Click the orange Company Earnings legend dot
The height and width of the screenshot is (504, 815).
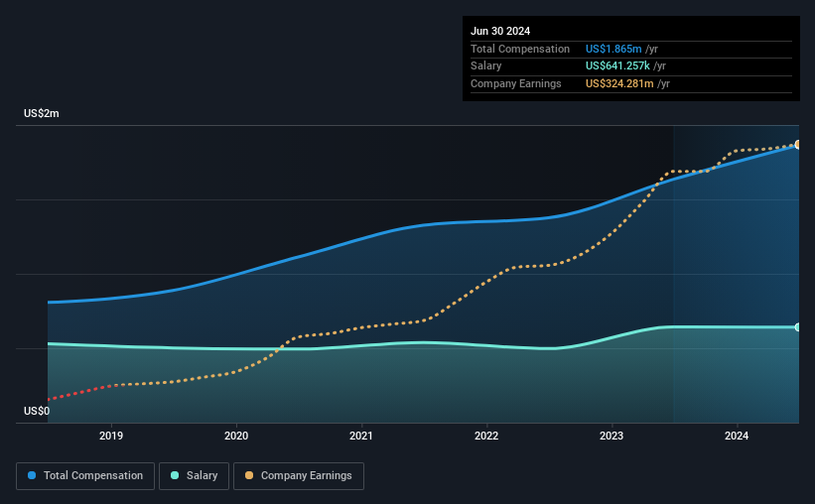(249, 475)
